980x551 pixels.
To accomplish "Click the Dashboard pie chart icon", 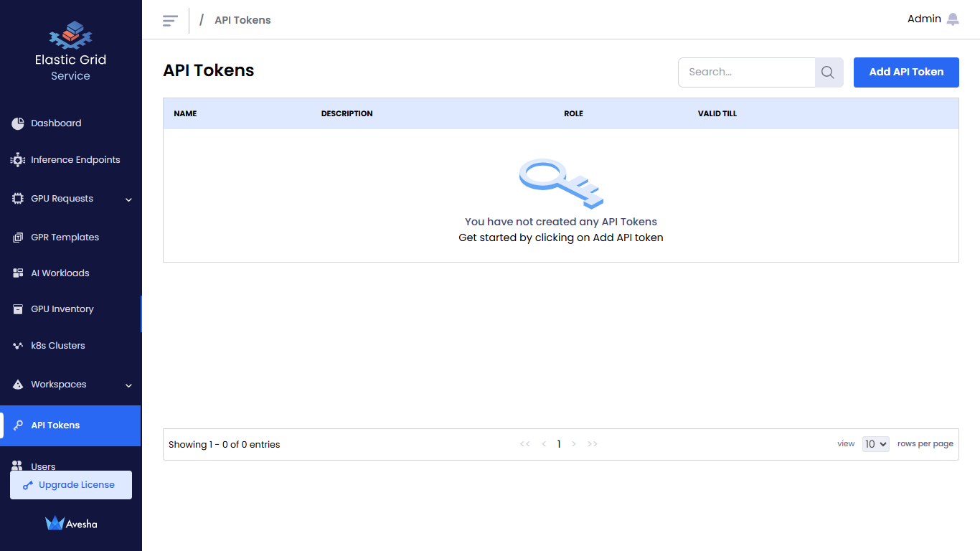I will [x=18, y=123].
